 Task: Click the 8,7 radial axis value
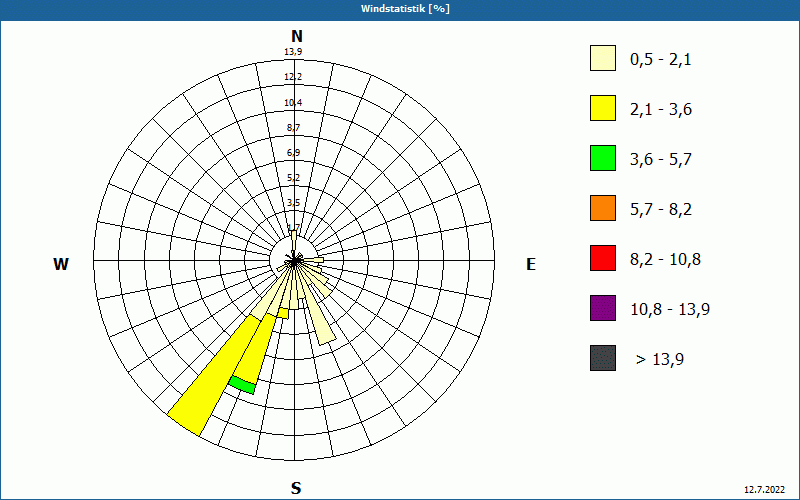[293, 128]
